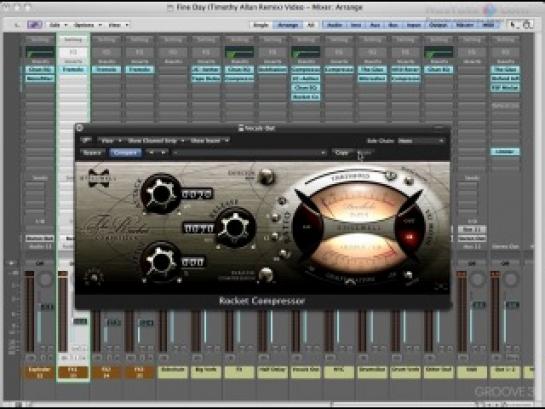This screenshot has width=545, height=409.
Task: Click the Paste button in plugin header
Action: (365, 153)
